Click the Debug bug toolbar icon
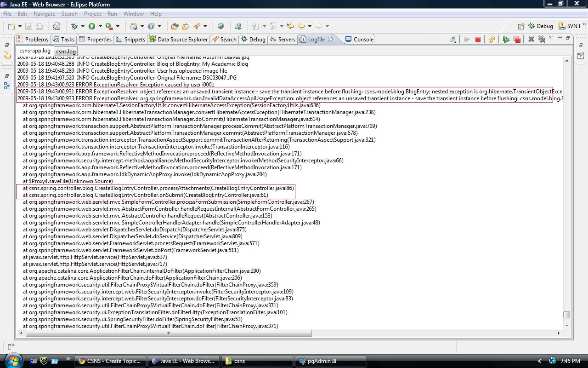The height and width of the screenshot is (368, 588). click(x=74, y=26)
